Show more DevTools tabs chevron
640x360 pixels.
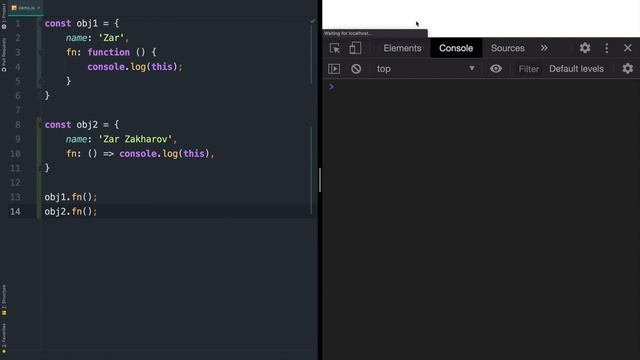pyautogui.click(x=544, y=48)
